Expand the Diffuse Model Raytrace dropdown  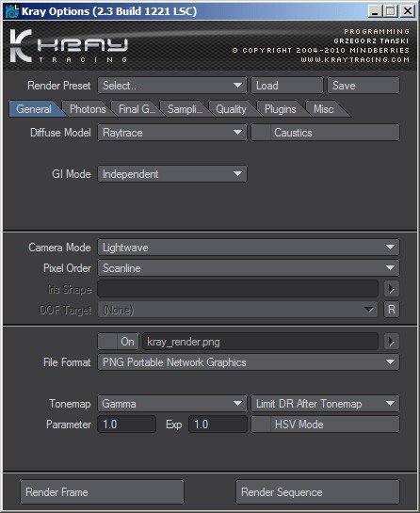[x=172, y=133]
